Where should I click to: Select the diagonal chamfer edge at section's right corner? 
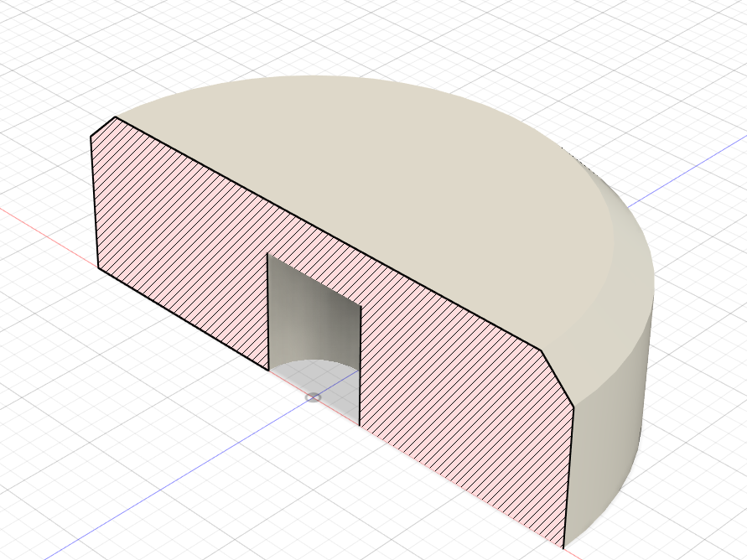tap(558, 379)
